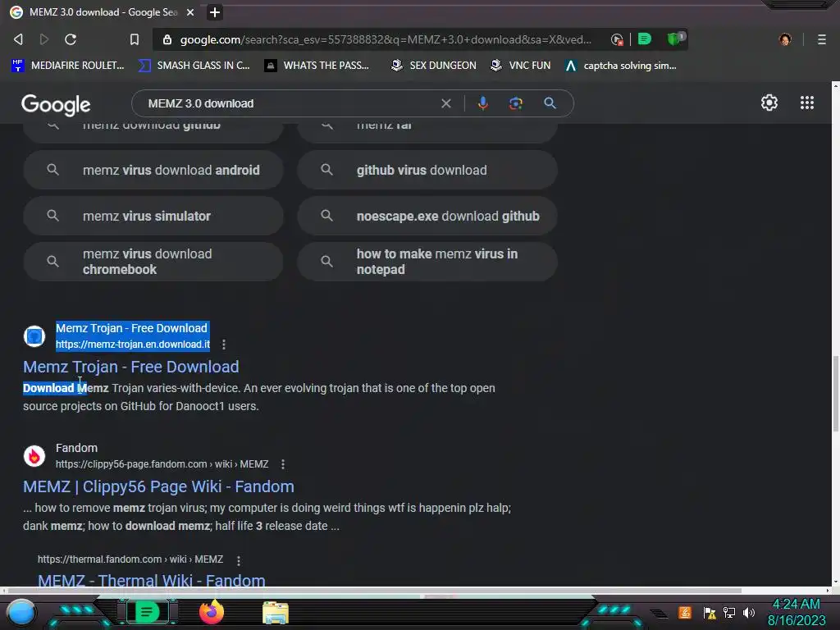840x630 pixels.
Task: Open WHATS THE PASS... bookmark
Action: (317, 66)
